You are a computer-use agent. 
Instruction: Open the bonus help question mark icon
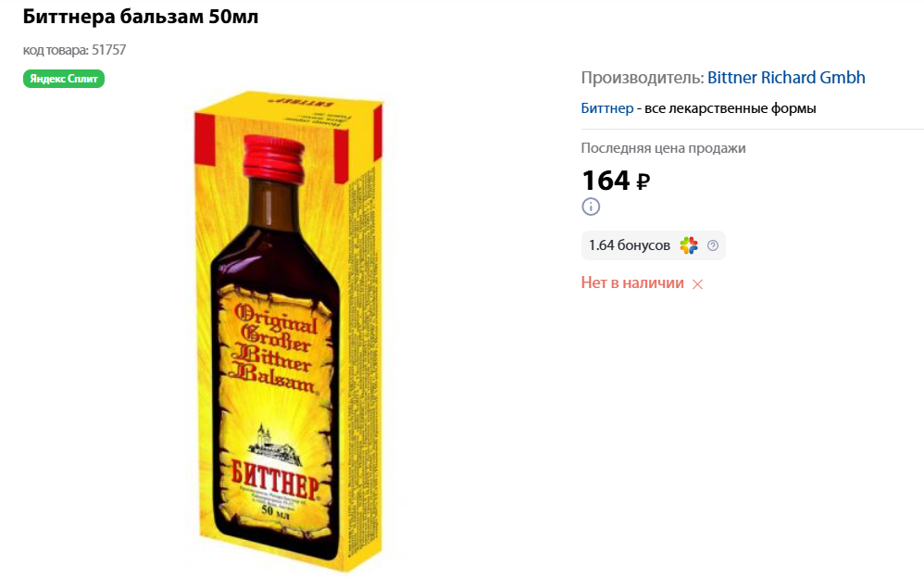click(713, 245)
